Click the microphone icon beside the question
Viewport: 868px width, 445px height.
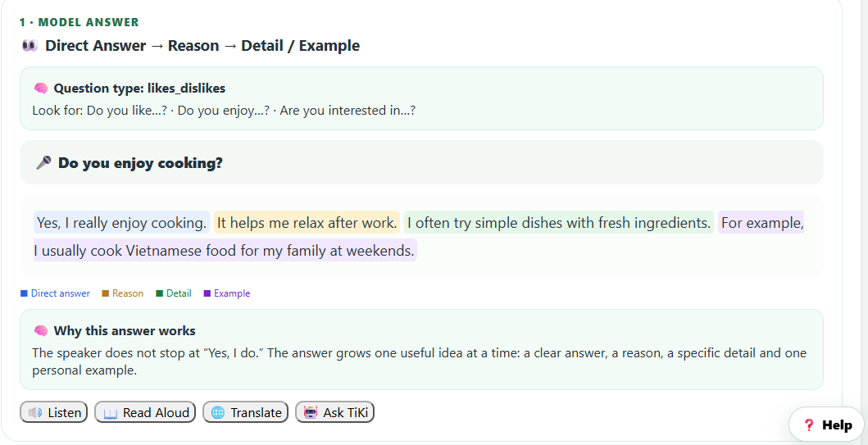pyautogui.click(x=43, y=163)
